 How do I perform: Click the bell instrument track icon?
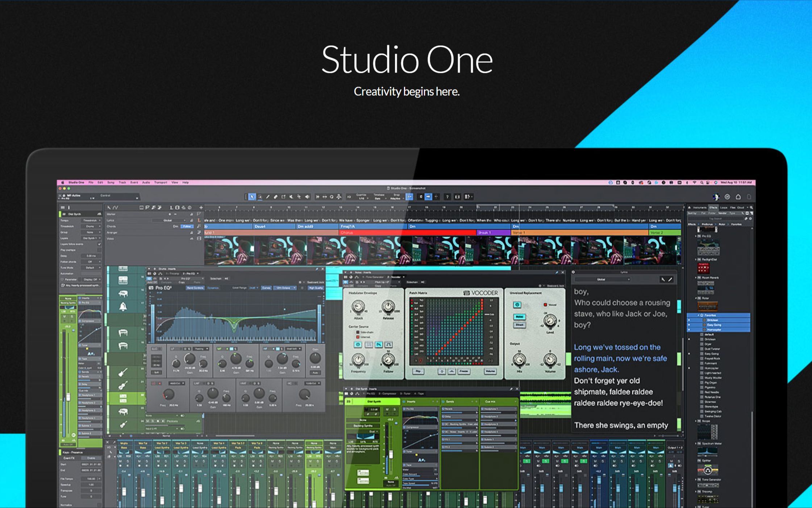click(x=123, y=307)
